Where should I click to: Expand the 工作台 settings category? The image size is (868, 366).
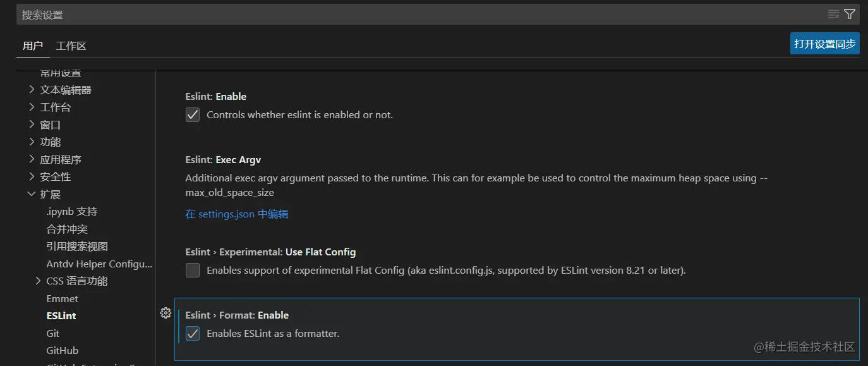32,107
